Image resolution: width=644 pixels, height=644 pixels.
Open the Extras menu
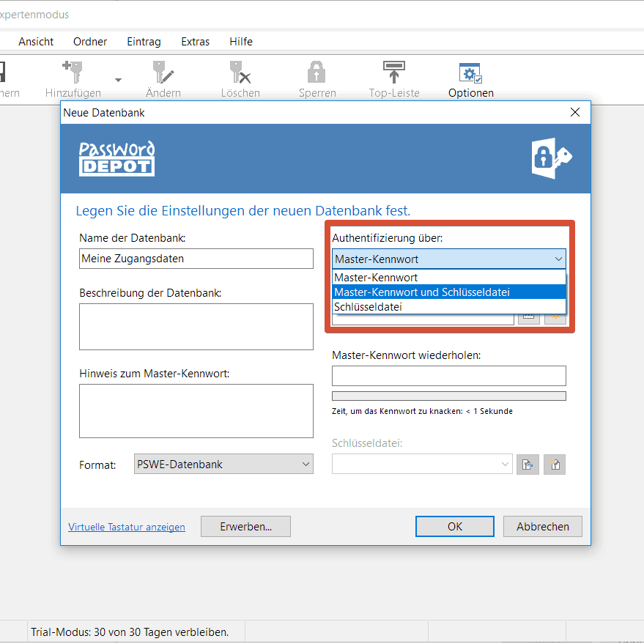[x=195, y=42]
